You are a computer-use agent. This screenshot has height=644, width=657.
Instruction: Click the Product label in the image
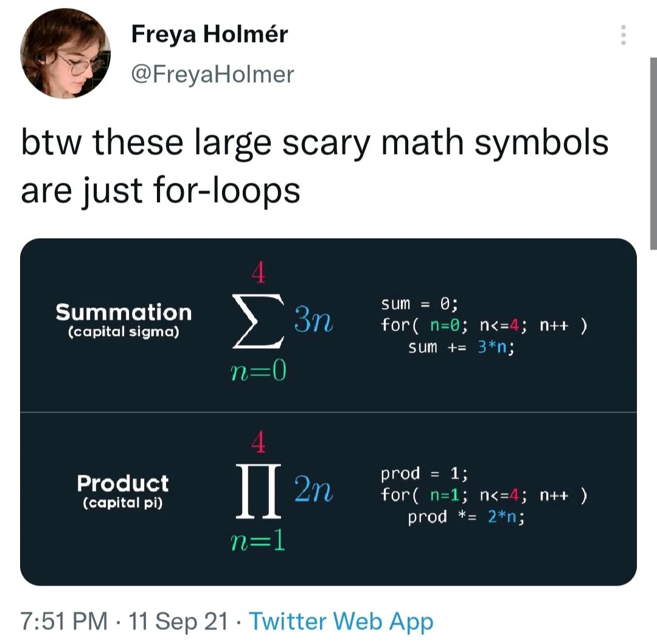123,484
